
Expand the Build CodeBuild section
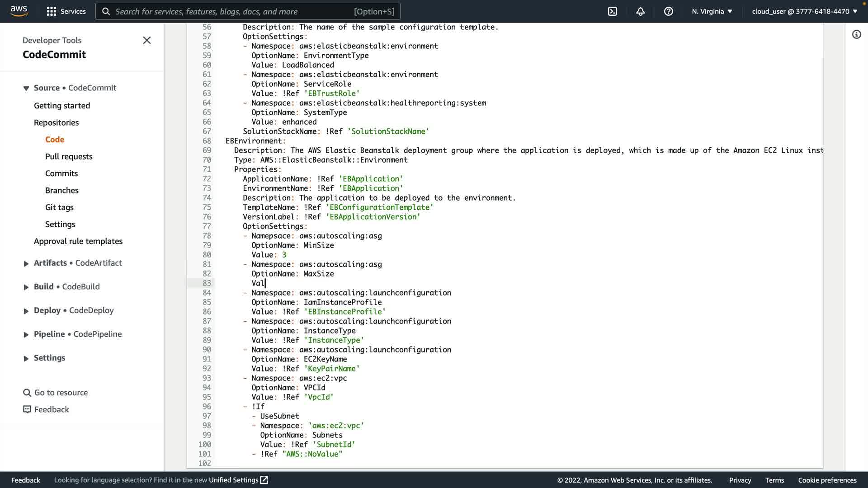(26, 287)
